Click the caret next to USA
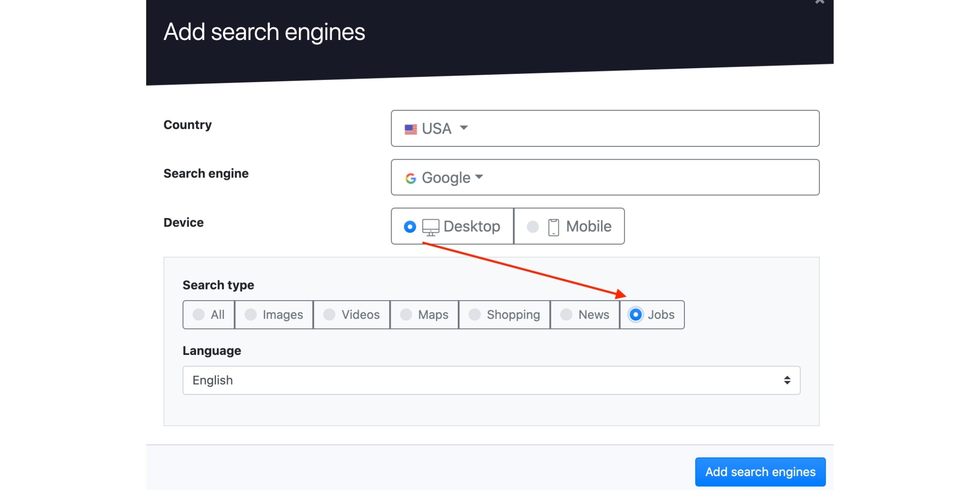Image resolution: width=980 pixels, height=490 pixels. pos(463,127)
